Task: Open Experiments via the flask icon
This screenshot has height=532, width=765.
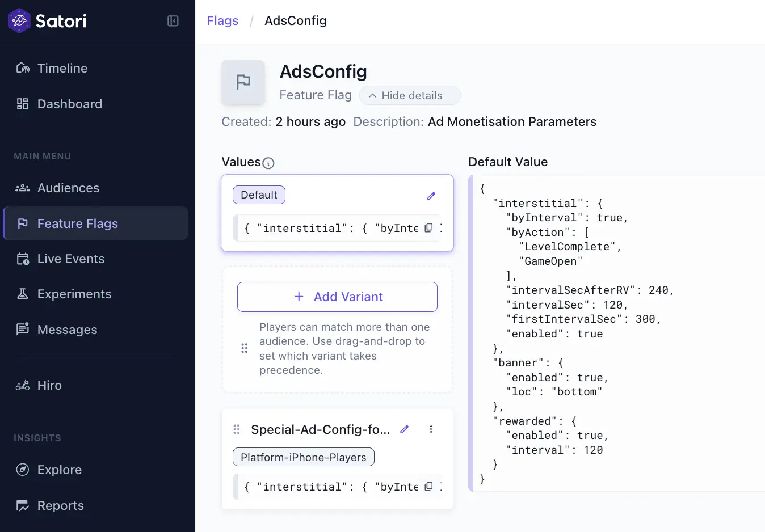Action: tap(23, 294)
